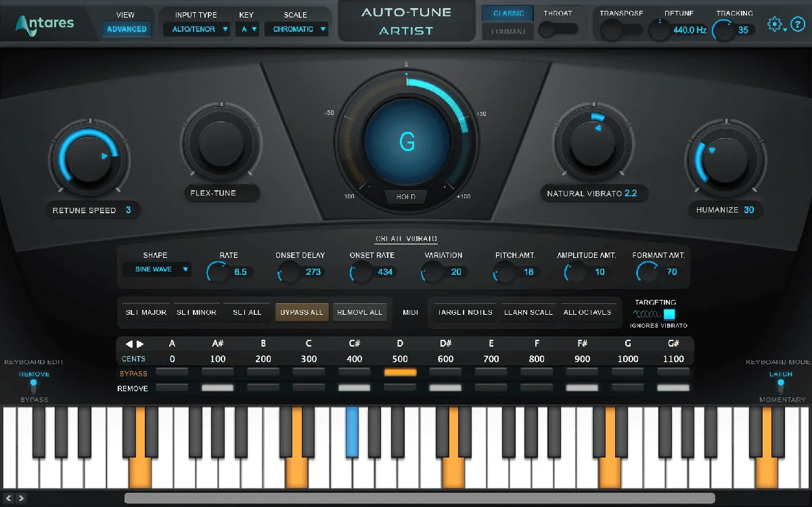Click the Onset Delay knob
The width and height of the screenshot is (812, 507).
coord(289,272)
